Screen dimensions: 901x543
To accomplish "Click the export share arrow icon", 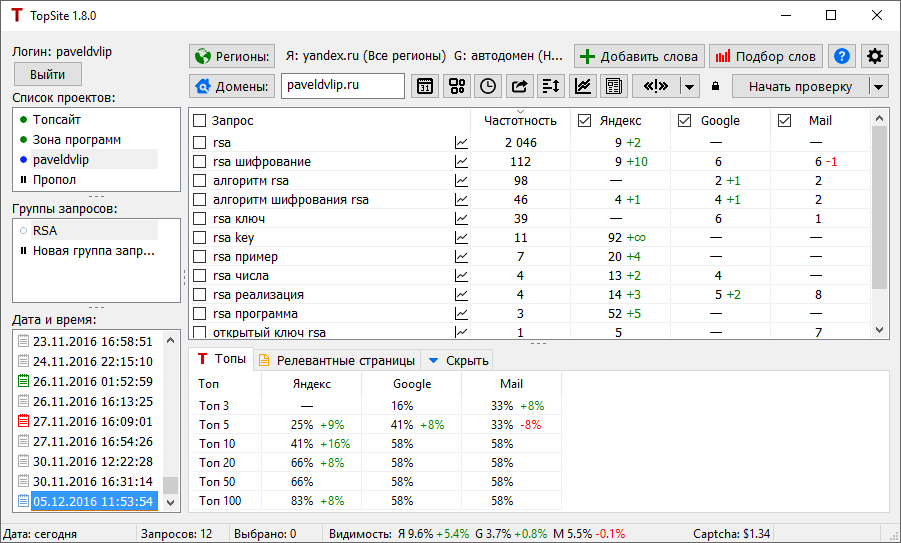I will point(519,86).
